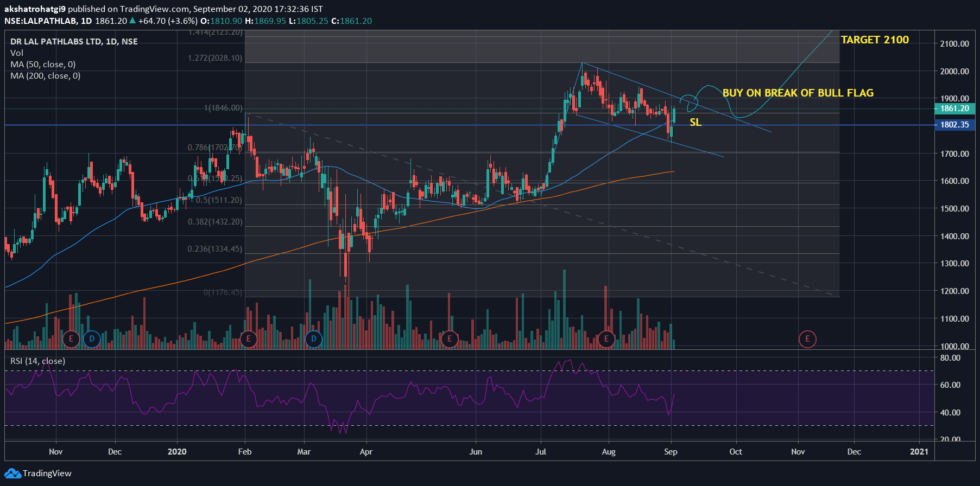Image resolution: width=980 pixels, height=486 pixels.
Task: Click the 1300.00 price axis label
Action: point(954,263)
